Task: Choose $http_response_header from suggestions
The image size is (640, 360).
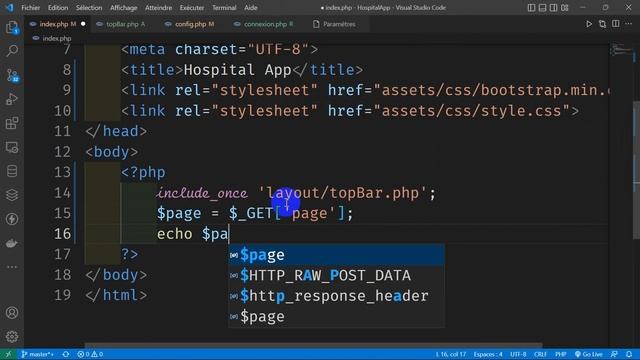Action: 336,296
